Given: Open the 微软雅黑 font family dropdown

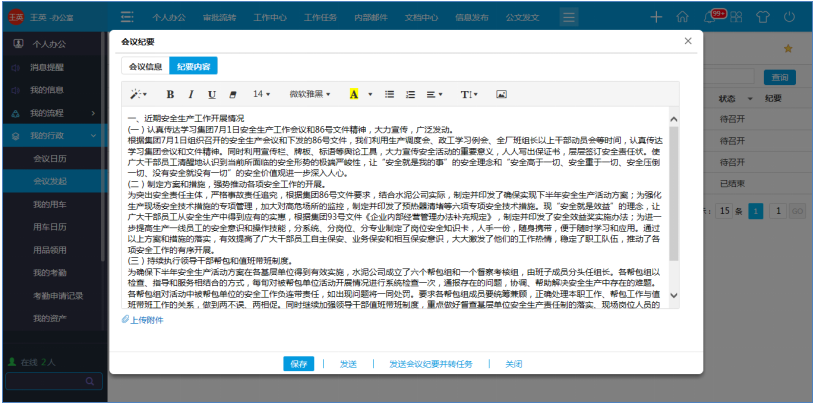Looking at the screenshot, I should 311,94.
